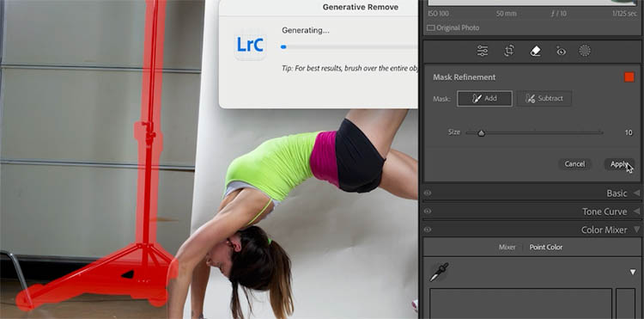
Task: Select the Crop tool icon
Action: [x=509, y=51]
